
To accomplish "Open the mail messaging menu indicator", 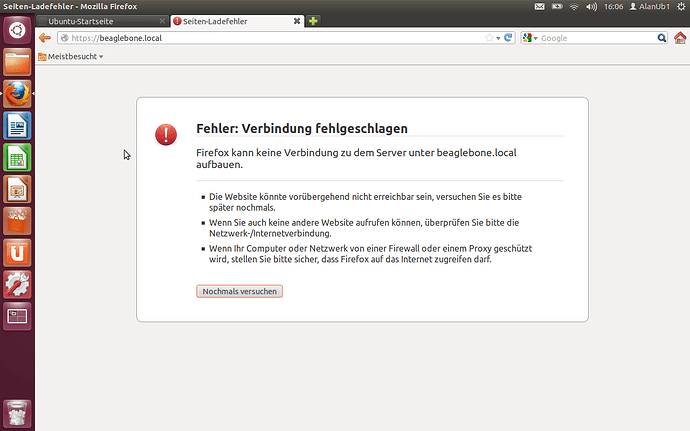I will click(x=540, y=7).
